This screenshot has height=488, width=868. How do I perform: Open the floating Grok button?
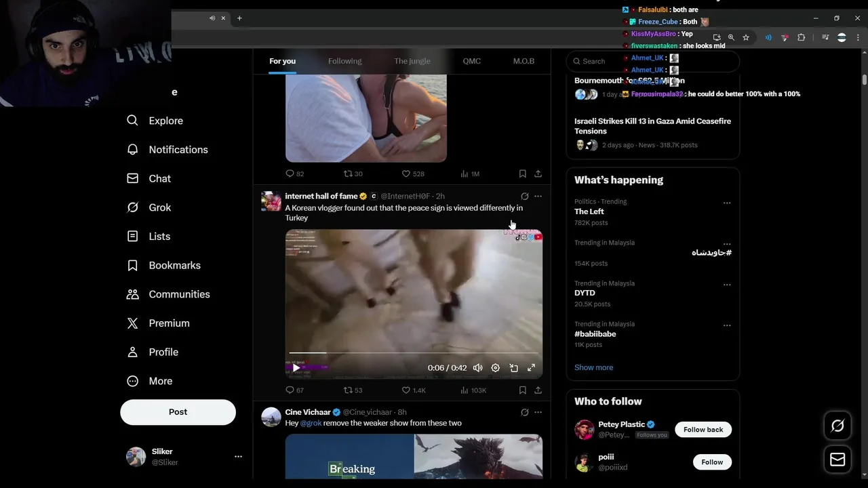click(x=837, y=426)
